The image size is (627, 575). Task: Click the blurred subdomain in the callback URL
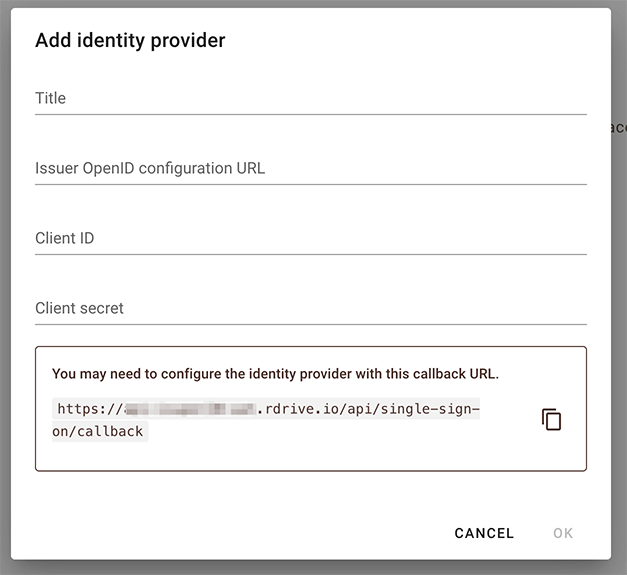[190, 409]
